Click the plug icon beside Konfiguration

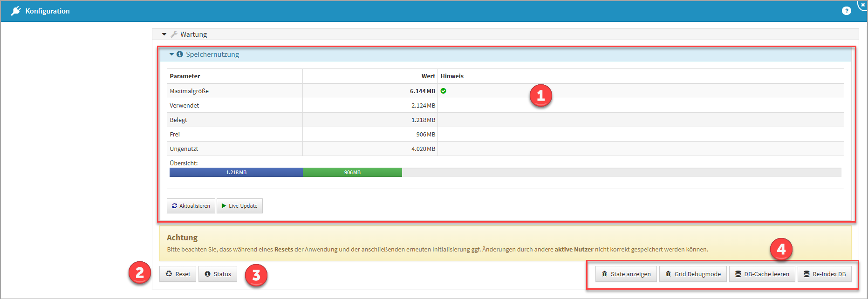[16, 11]
